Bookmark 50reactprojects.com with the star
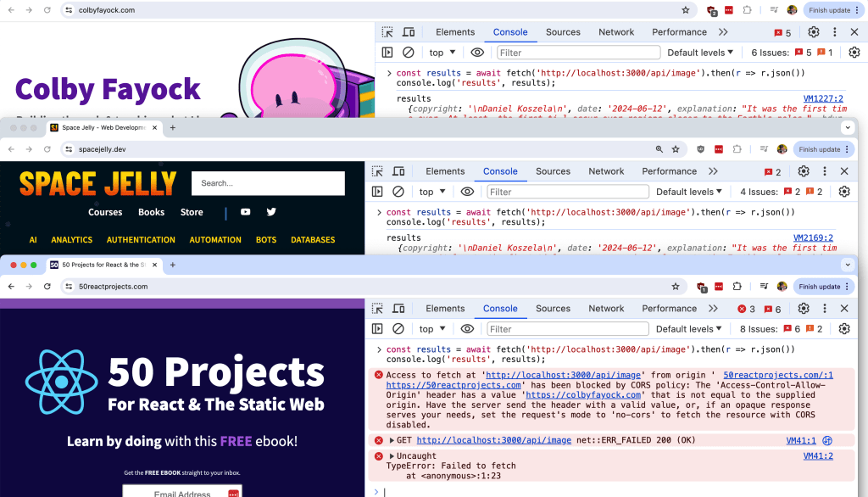The image size is (868, 497). 676,287
